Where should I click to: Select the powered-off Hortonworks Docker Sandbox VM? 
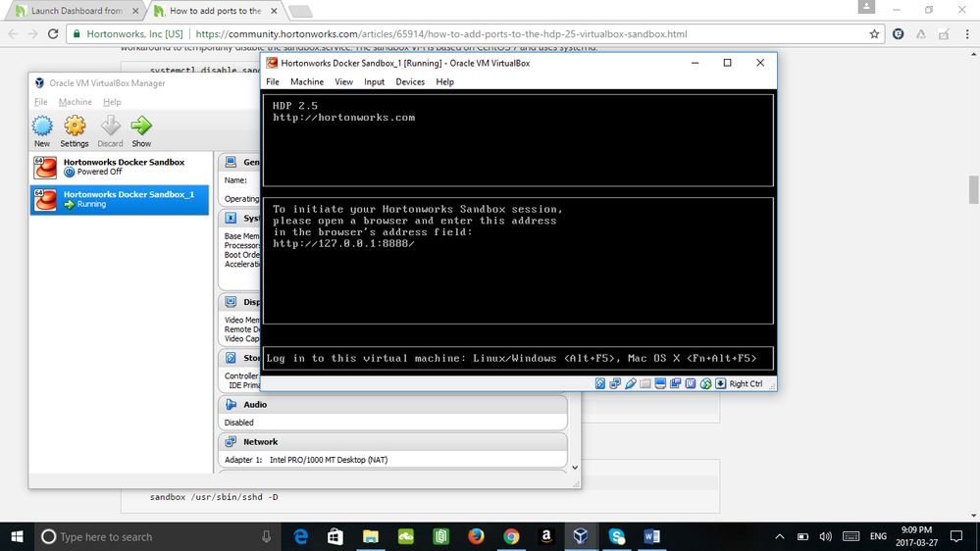pyautogui.click(x=120, y=167)
